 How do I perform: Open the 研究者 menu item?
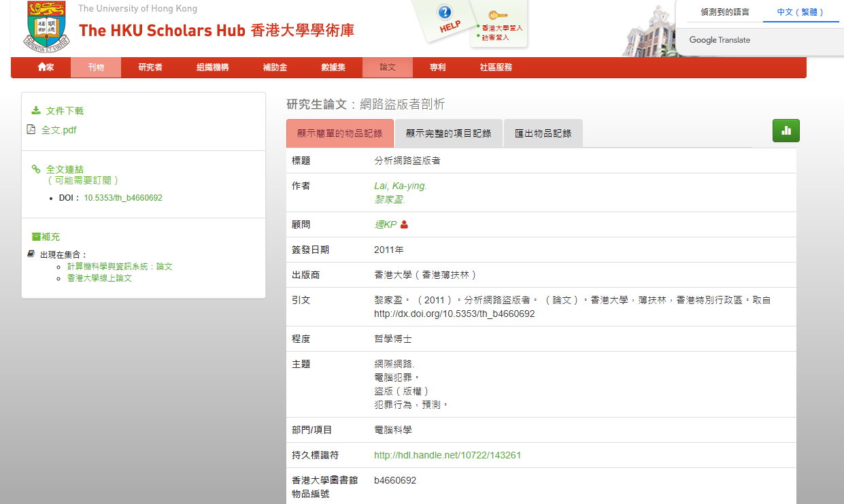click(x=150, y=67)
